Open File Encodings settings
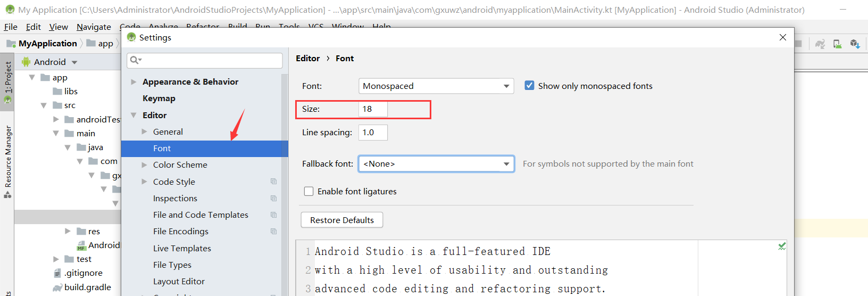The width and height of the screenshot is (868, 296). [181, 231]
